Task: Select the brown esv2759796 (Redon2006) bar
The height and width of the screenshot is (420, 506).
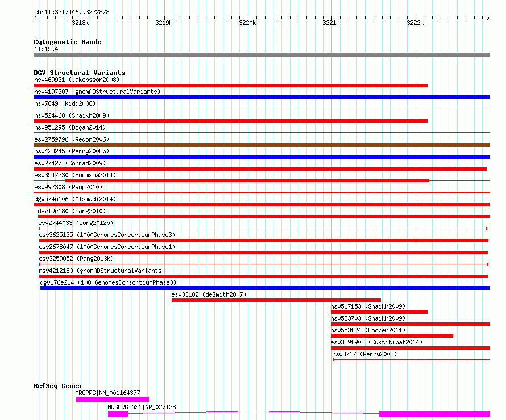Action: [262, 145]
